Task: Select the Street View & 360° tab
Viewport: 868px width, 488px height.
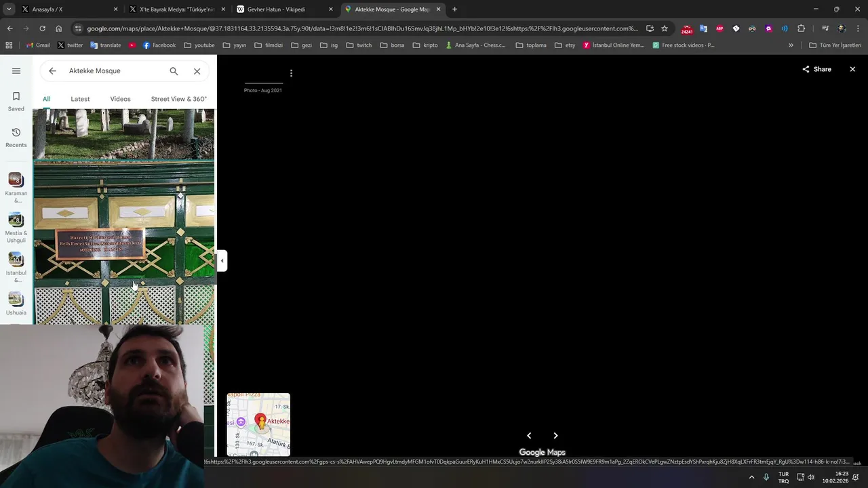Action: tap(178, 99)
